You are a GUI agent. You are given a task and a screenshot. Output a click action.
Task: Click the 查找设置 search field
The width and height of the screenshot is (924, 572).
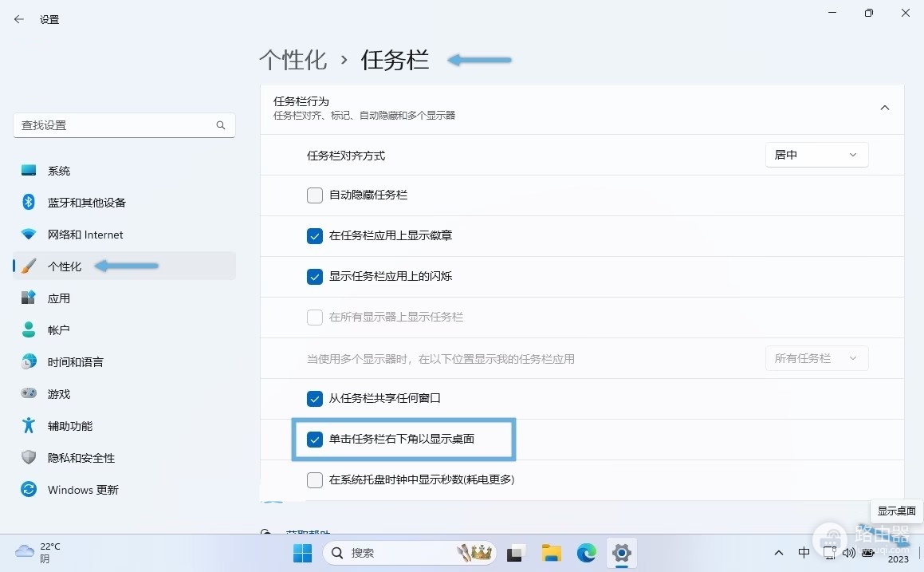click(x=124, y=125)
